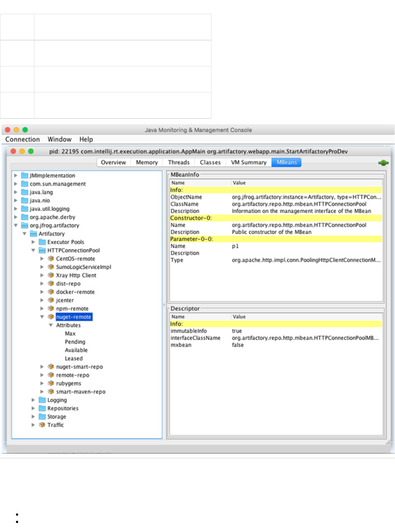This screenshot has height=532, width=395.
Task: Click the npm-remote MBean icon
Action: (x=51, y=308)
